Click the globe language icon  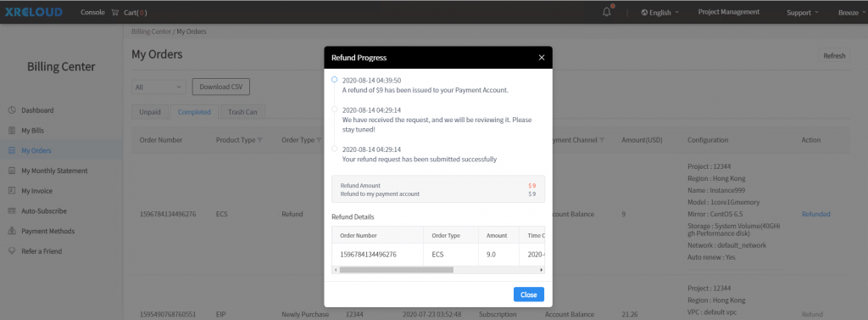644,12
